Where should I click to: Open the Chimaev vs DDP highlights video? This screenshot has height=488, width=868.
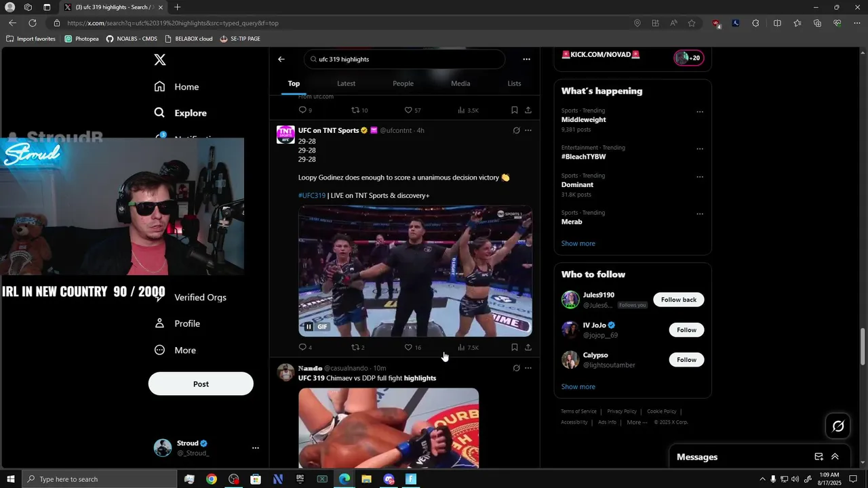click(389, 428)
